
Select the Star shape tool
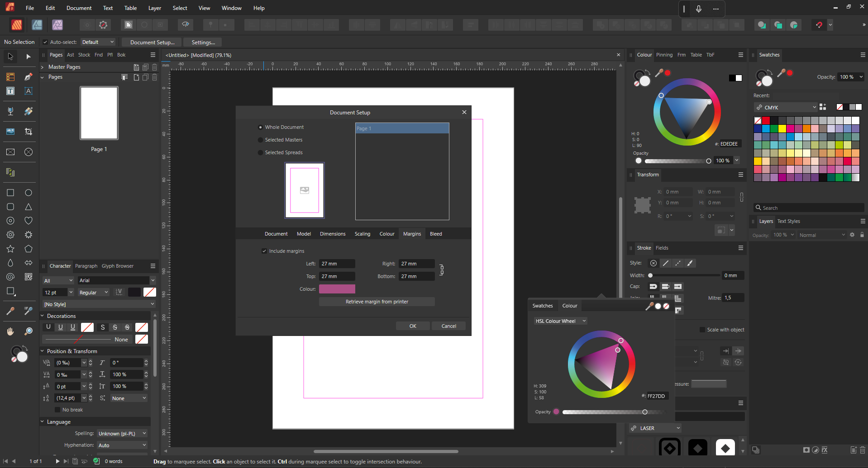coord(10,249)
